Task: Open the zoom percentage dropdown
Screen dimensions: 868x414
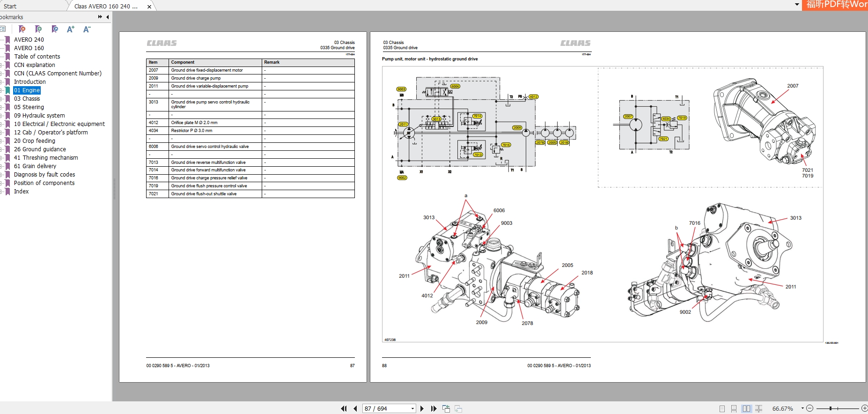Action: point(802,408)
